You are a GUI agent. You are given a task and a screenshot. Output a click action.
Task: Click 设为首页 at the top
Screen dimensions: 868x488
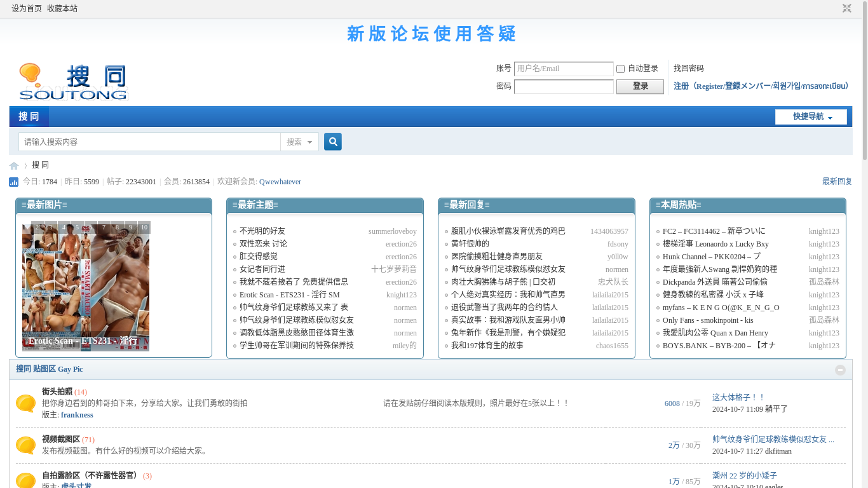point(27,8)
